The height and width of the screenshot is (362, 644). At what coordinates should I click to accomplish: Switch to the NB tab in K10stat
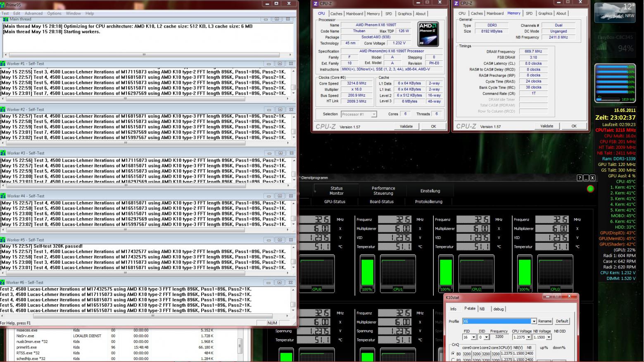coord(482,309)
